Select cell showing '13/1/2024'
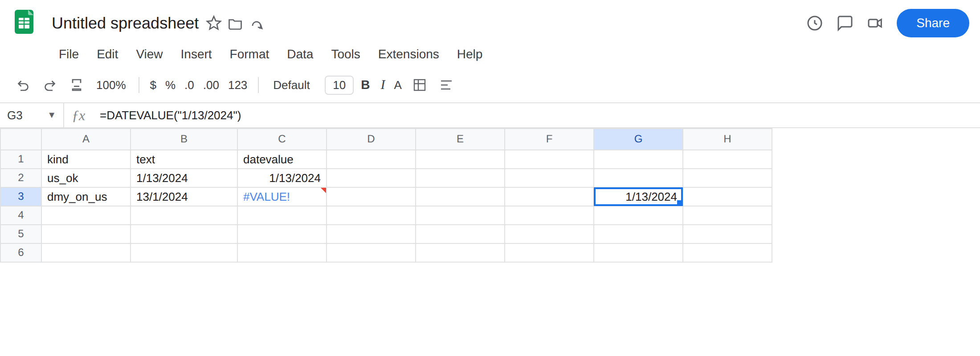The height and width of the screenshot is (356, 980). tap(184, 197)
